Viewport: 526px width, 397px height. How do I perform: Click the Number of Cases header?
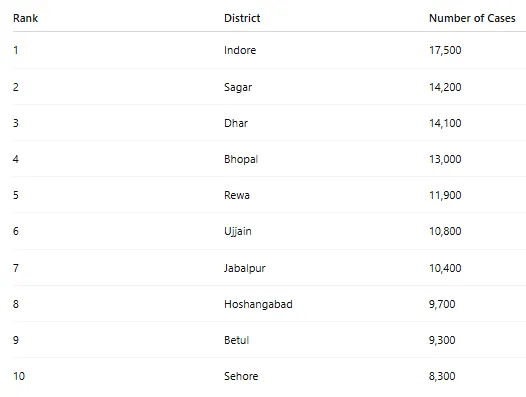[472, 18]
